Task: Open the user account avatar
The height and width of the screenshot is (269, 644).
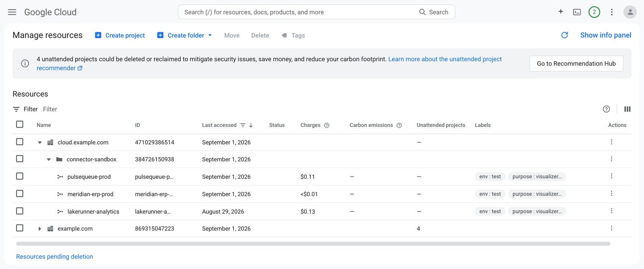Action: [630, 12]
